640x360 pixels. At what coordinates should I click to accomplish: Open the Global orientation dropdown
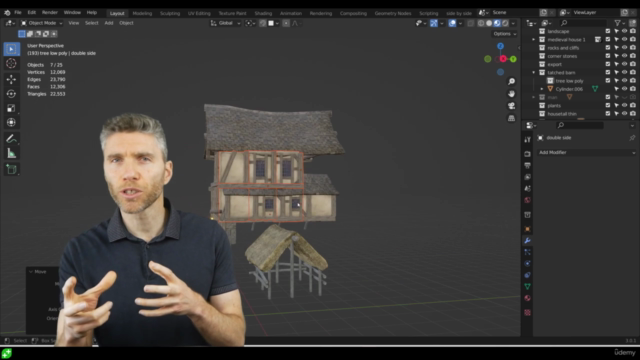pos(225,23)
